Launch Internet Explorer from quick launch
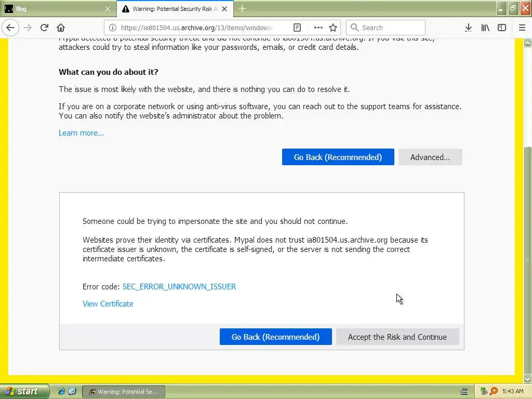532x399 pixels. point(61,392)
